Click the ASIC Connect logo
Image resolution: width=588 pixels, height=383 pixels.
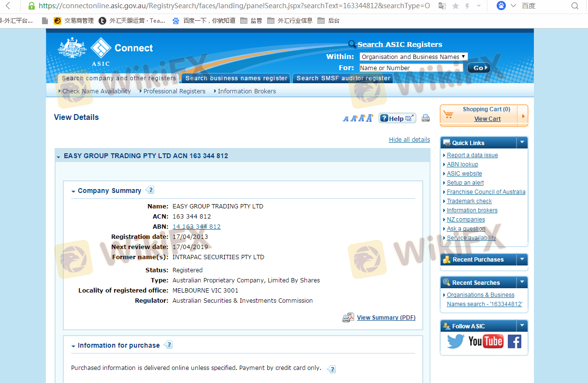(x=105, y=52)
